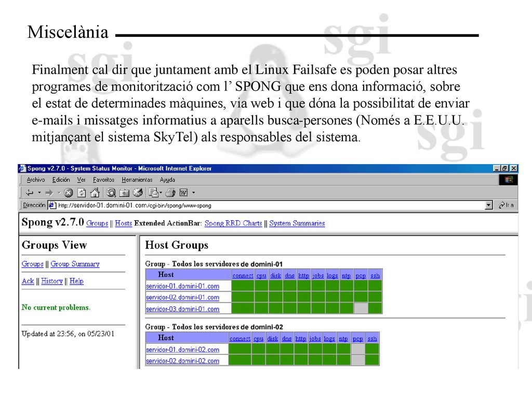Open host servidor-03.domini-01.com
Viewport: 532px width, 399px height.
pos(182,309)
